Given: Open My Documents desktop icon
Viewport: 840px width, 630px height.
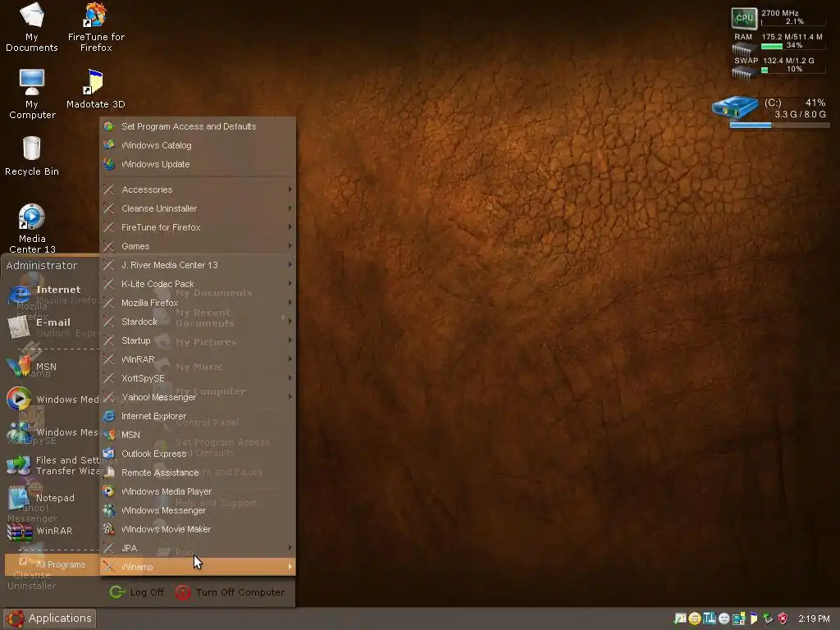Looking at the screenshot, I should point(32,27).
